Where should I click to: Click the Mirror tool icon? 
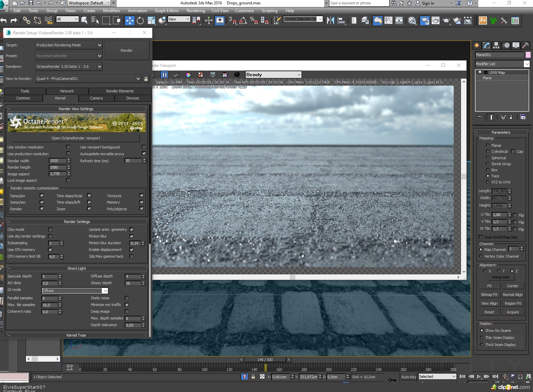(331, 20)
